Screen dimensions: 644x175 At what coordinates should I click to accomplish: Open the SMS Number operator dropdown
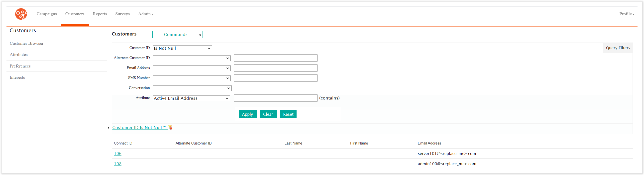pos(191,78)
